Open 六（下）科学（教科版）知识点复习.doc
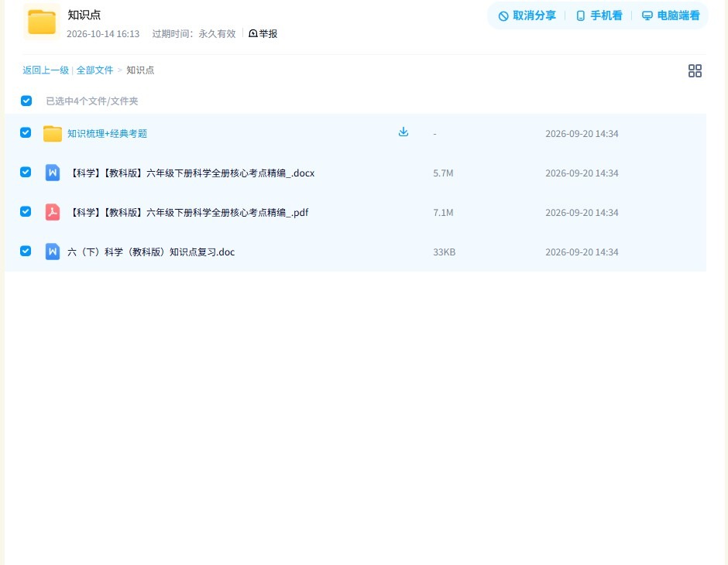The width and height of the screenshot is (728, 565). coord(151,252)
